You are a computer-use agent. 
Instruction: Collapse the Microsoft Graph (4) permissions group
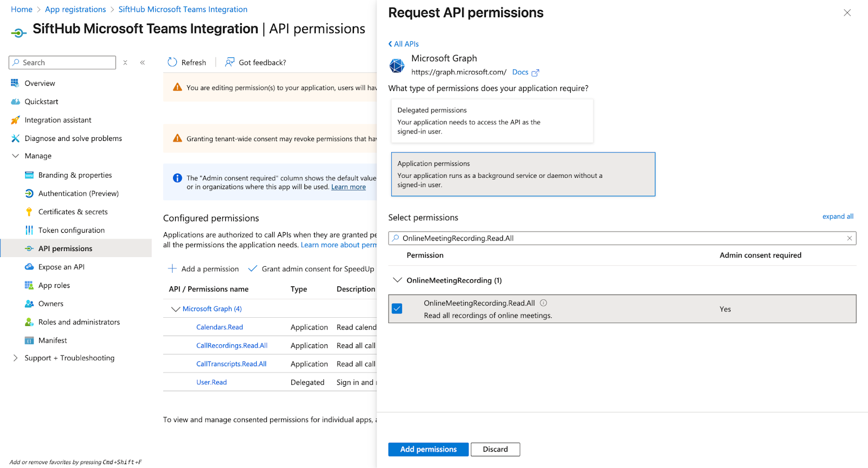175,309
